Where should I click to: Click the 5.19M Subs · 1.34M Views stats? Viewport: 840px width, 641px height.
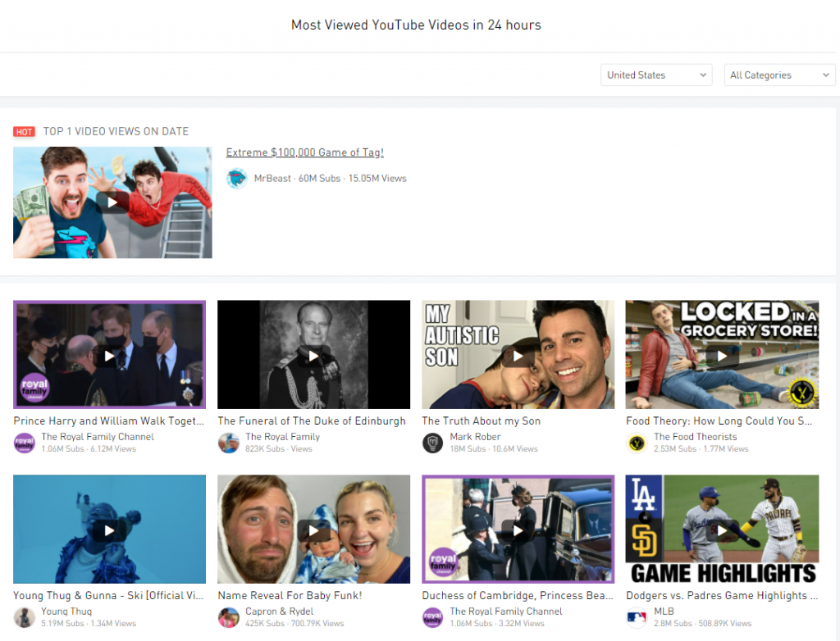point(89,624)
